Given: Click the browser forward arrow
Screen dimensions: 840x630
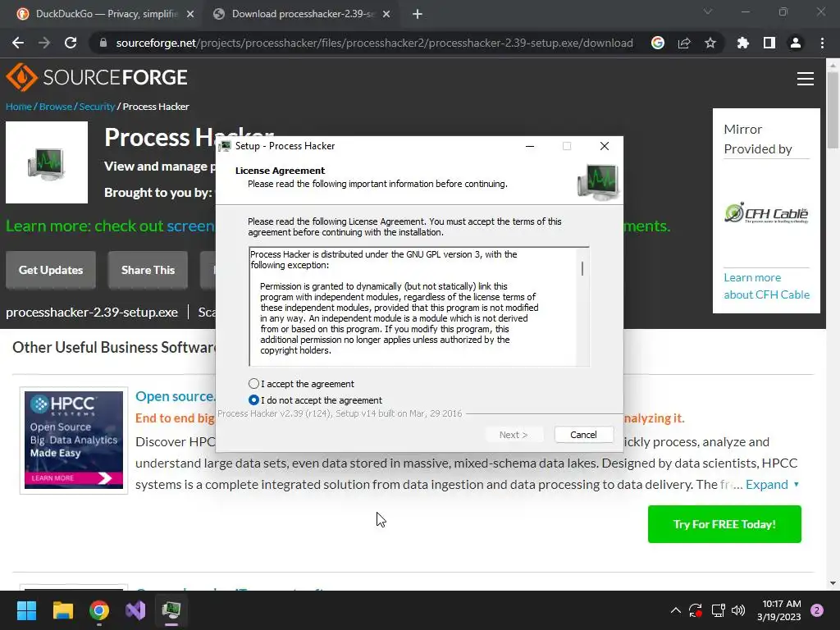Looking at the screenshot, I should [44, 43].
